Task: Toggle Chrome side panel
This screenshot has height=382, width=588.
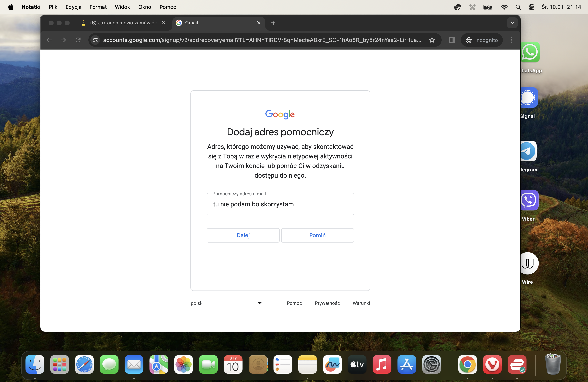Action: [452, 40]
